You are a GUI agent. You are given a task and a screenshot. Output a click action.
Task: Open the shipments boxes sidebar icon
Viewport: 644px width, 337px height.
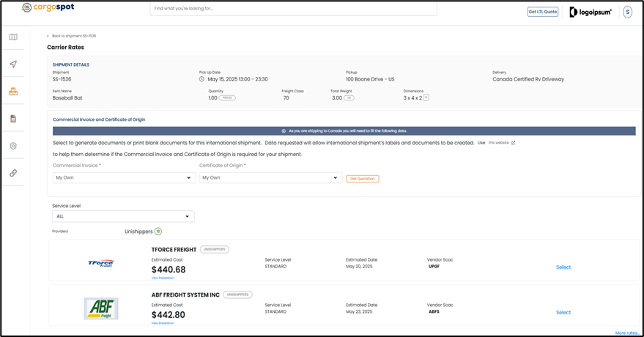13,92
